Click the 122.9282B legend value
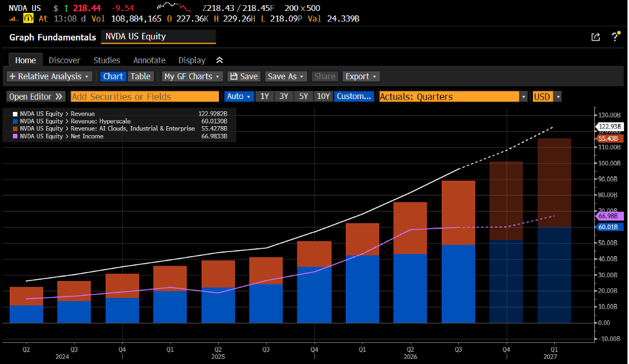This screenshot has height=364, width=629. coord(212,114)
